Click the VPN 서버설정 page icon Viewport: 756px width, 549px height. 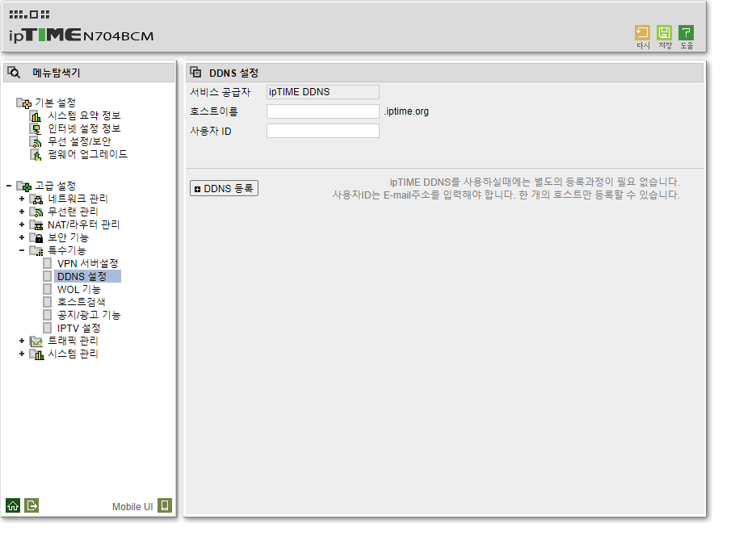pos(47,264)
